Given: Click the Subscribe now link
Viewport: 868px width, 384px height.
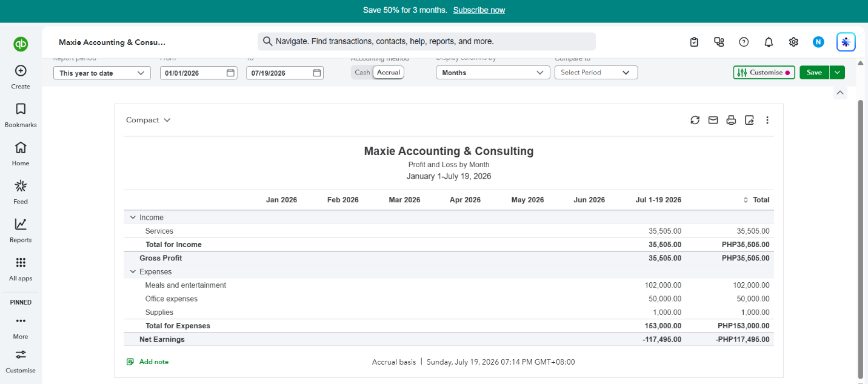Looking at the screenshot, I should (x=479, y=10).
